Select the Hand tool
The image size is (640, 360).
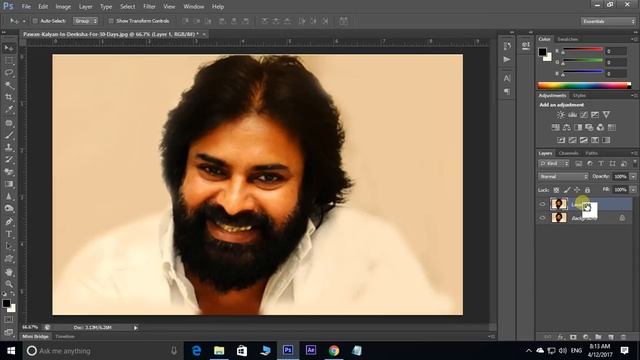click(9, 272)
